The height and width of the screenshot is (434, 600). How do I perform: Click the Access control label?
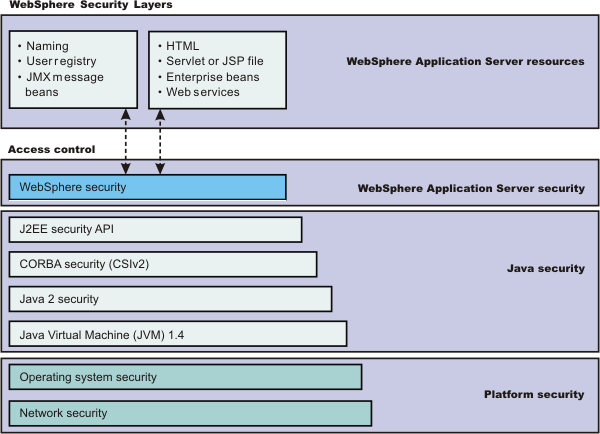point(51,149)
